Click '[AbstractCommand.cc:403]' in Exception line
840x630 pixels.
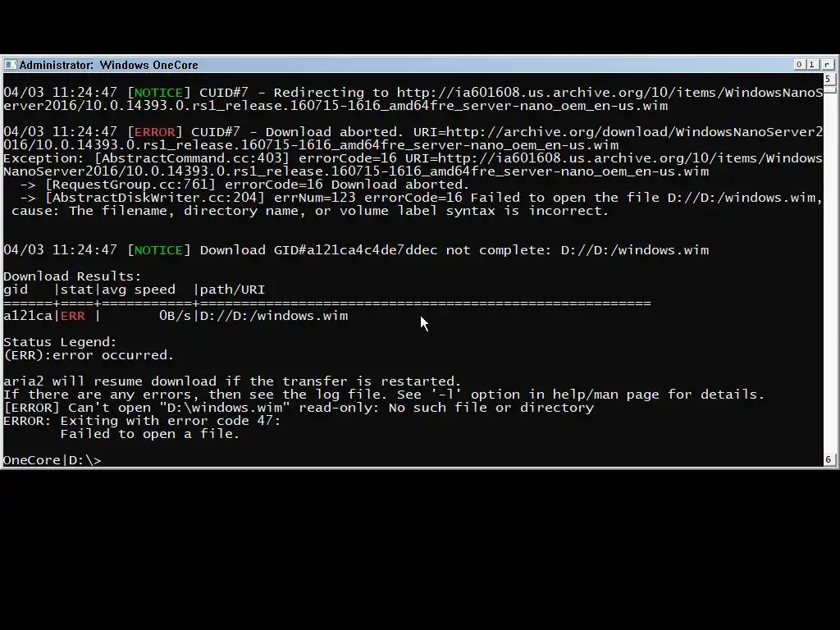click(192, 158)
